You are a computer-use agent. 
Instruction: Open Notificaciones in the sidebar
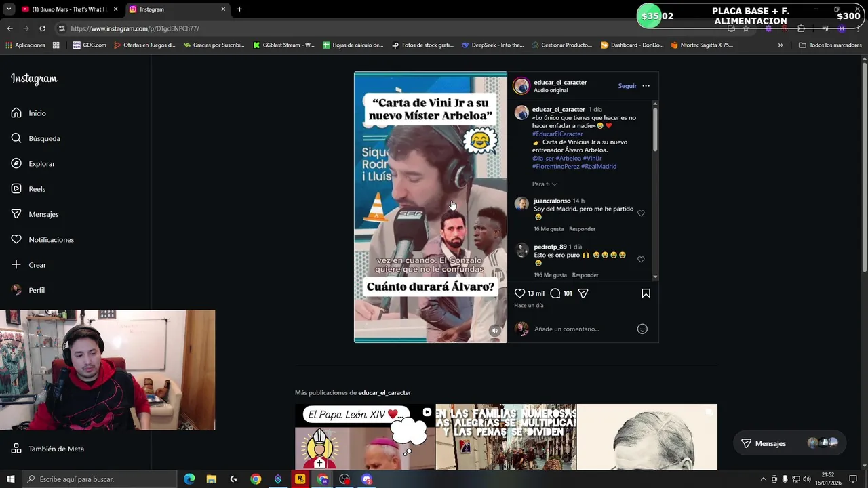pyautogui.click(x=42, y=239)
